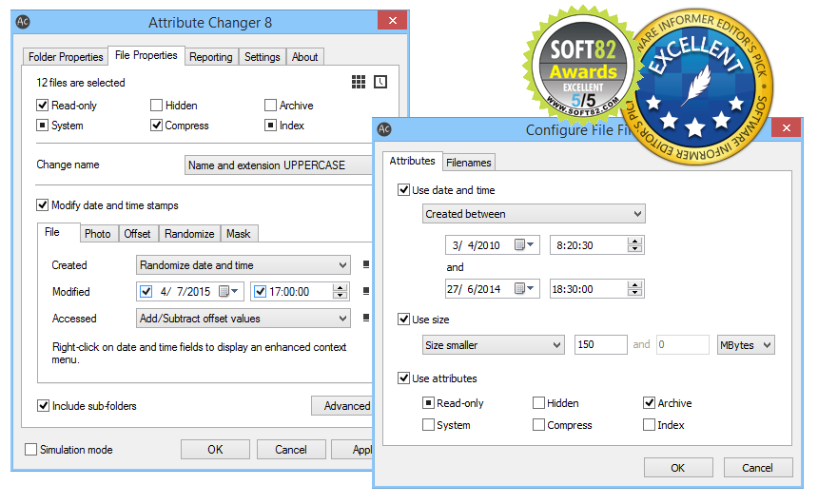818x504 pixels.
Task: Click the small square marker beside Created row
Action: point(366,264)
